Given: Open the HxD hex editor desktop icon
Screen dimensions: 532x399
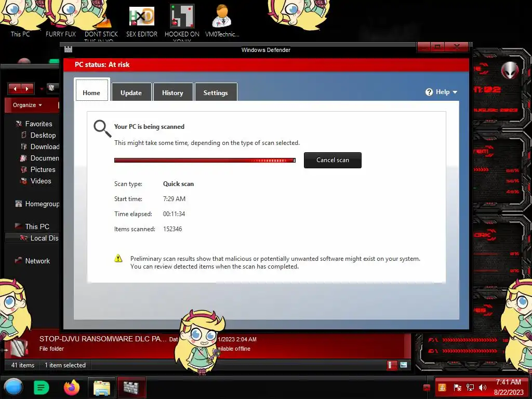Looking at the screenshot, I should [x=141, y=16].
